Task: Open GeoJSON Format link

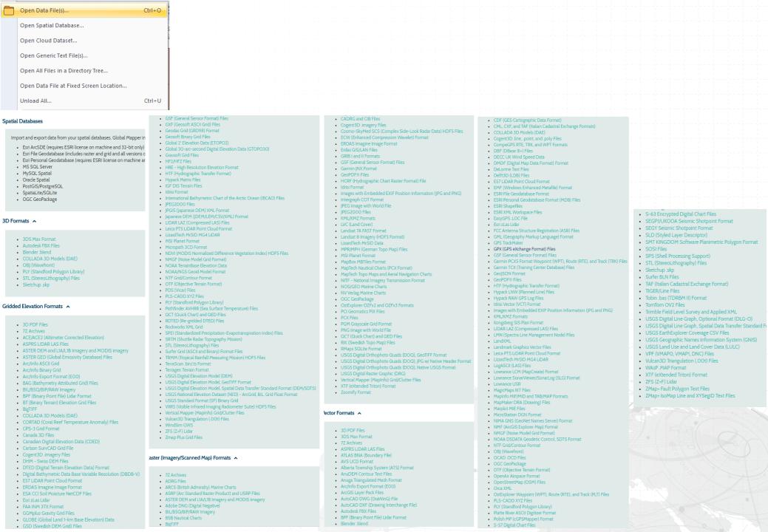Action: point(509,273)
